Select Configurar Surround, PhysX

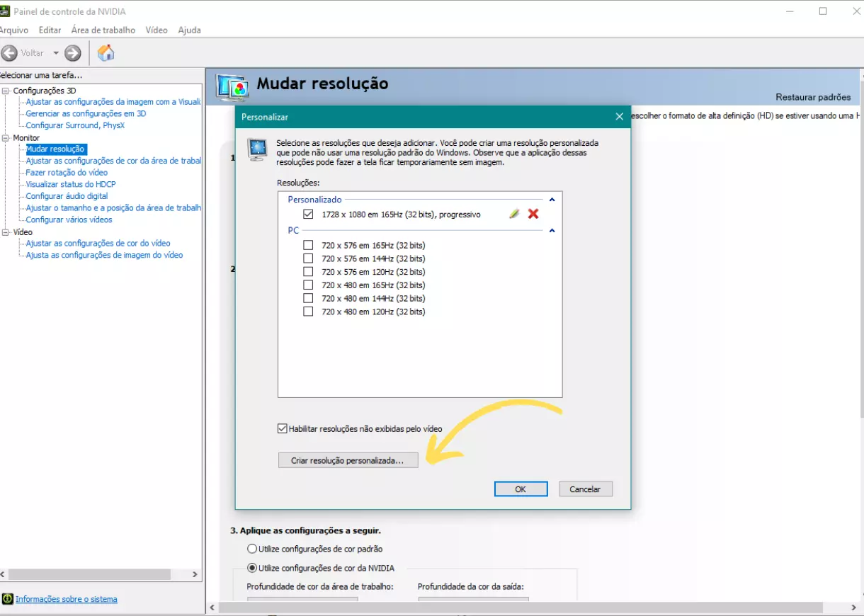coord(75,125)
